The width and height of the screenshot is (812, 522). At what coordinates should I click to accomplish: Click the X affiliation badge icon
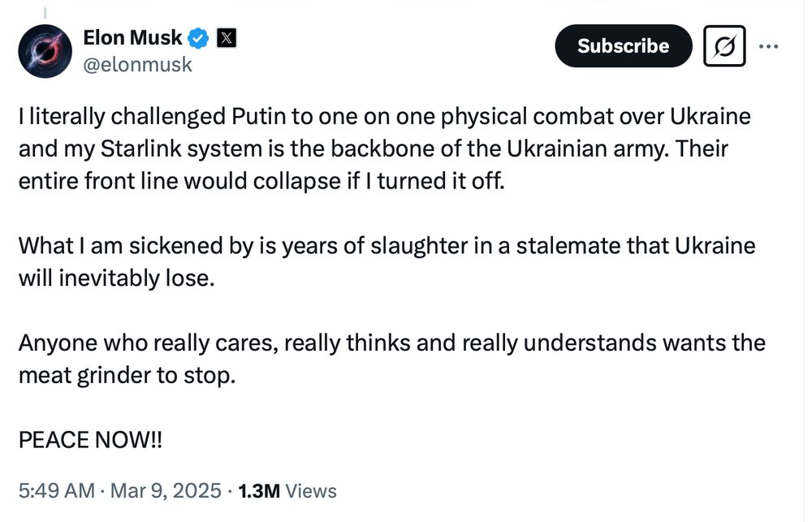[227, 38]
